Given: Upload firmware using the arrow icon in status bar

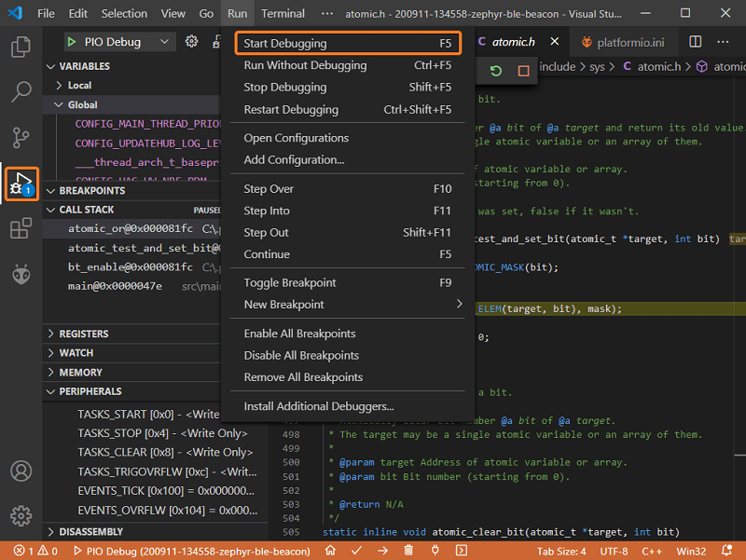Looking at the screenshot, I should tap(381, 551).
